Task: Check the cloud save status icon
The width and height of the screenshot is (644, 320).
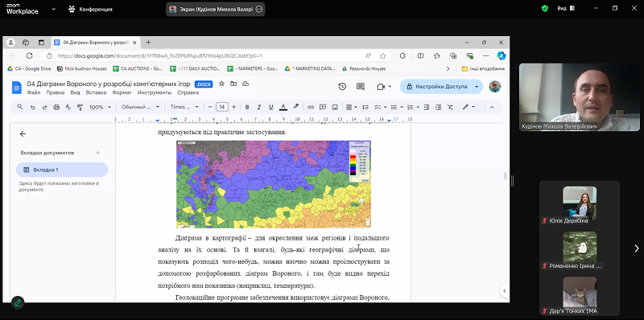Action: (x=246, y=84)
